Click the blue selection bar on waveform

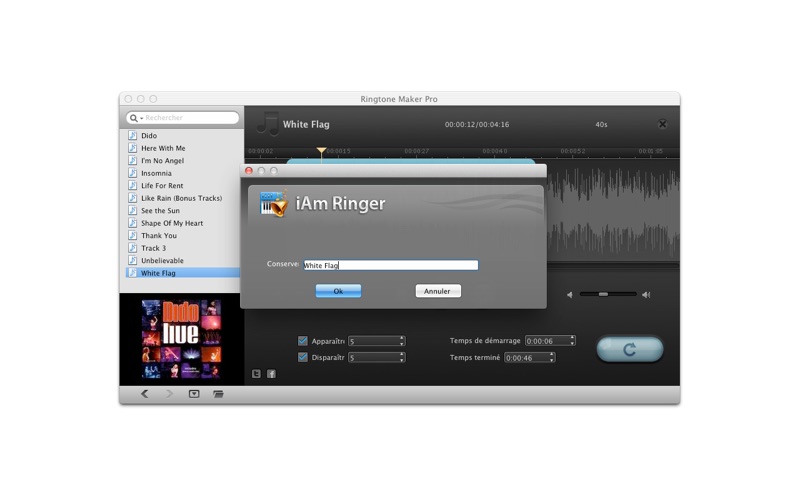point(411,161)
